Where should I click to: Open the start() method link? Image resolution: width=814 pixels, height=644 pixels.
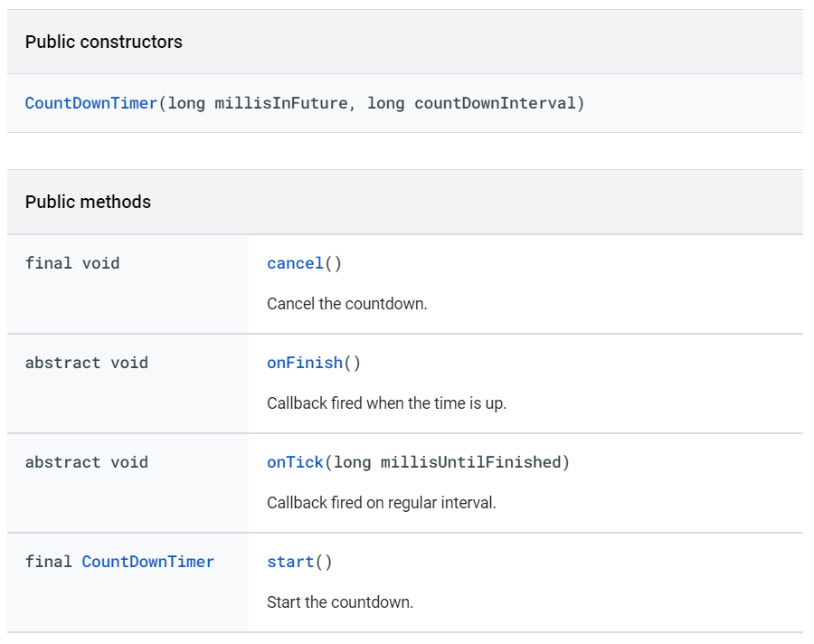(290, 562)
